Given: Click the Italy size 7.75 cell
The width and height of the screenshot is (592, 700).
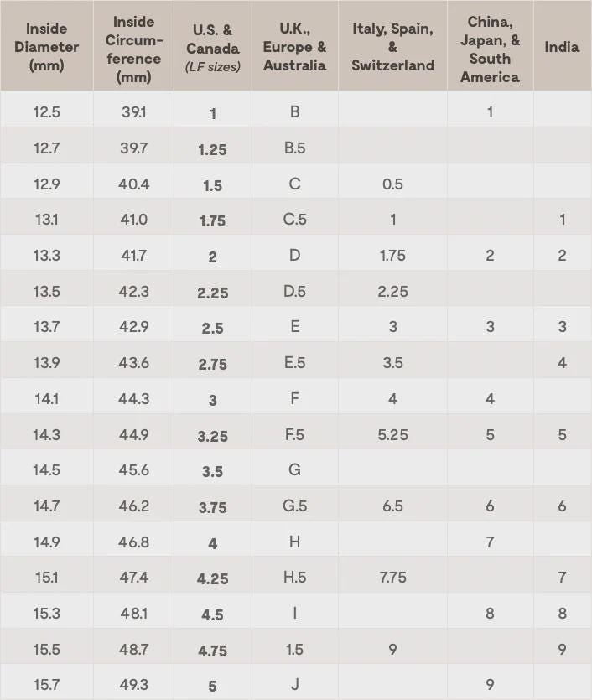Looking at the screenshot, I should click(392, 578).
